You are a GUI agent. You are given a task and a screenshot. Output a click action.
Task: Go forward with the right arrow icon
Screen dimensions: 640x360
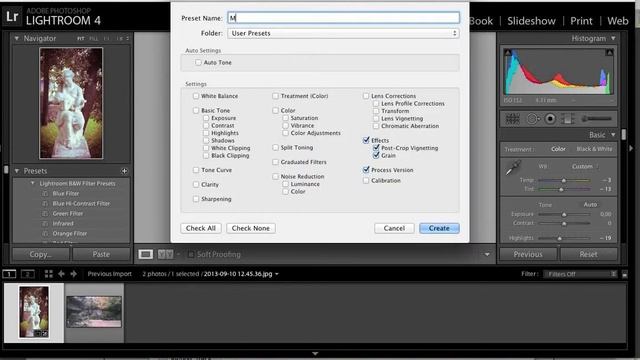click(x=73, y=274)
